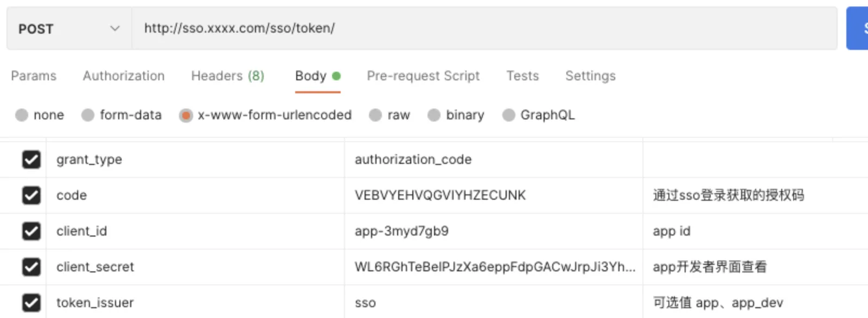Switch to the Params tab
Image resolution: width=868 pixels, height=318 pixels.
[x=33, y=76]
